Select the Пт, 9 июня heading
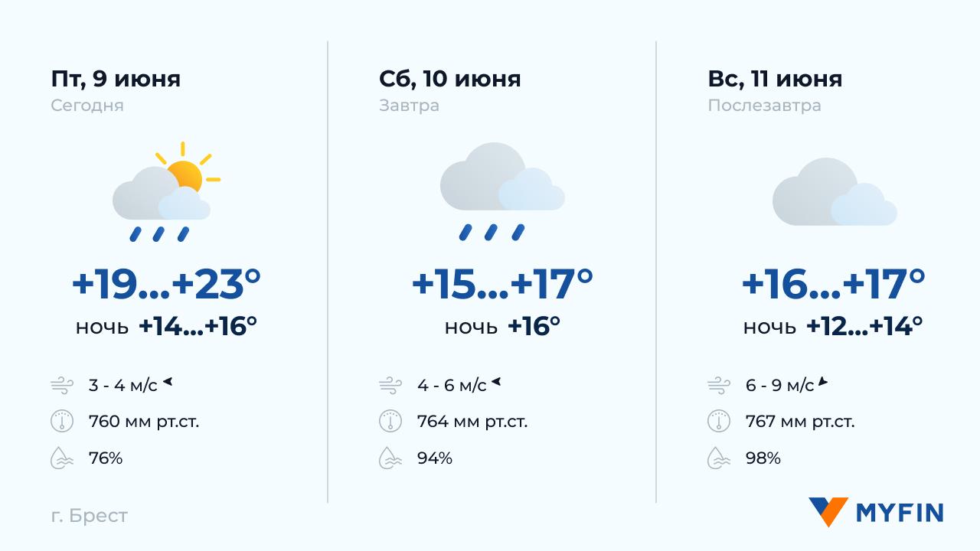The image size is (980, 551). coord(116,79)
